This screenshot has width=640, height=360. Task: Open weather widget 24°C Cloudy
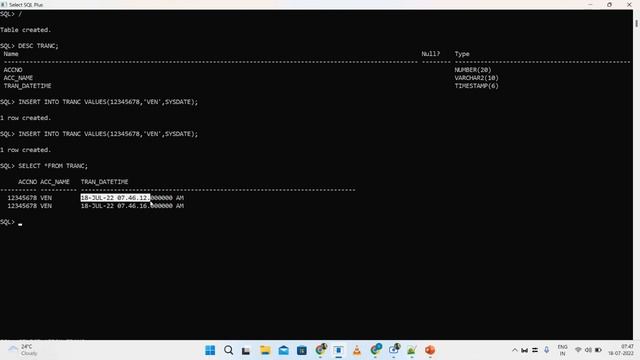(x=24, y=350)
